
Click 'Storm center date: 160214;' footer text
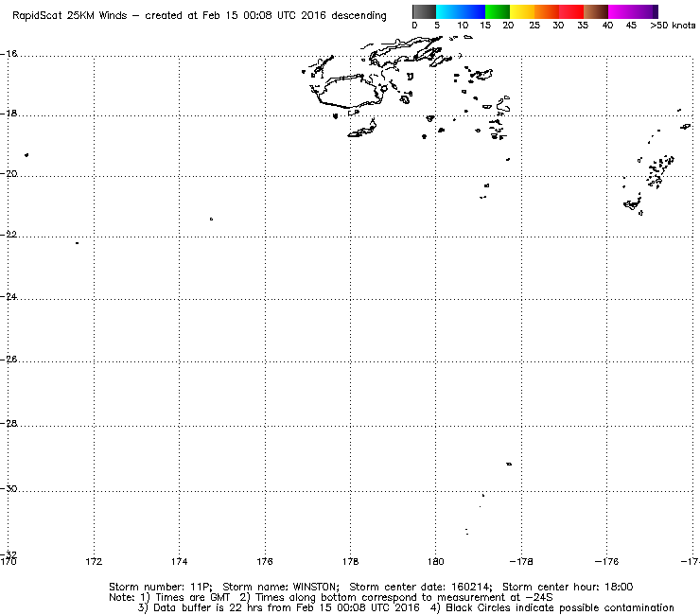tap(421, 587)
